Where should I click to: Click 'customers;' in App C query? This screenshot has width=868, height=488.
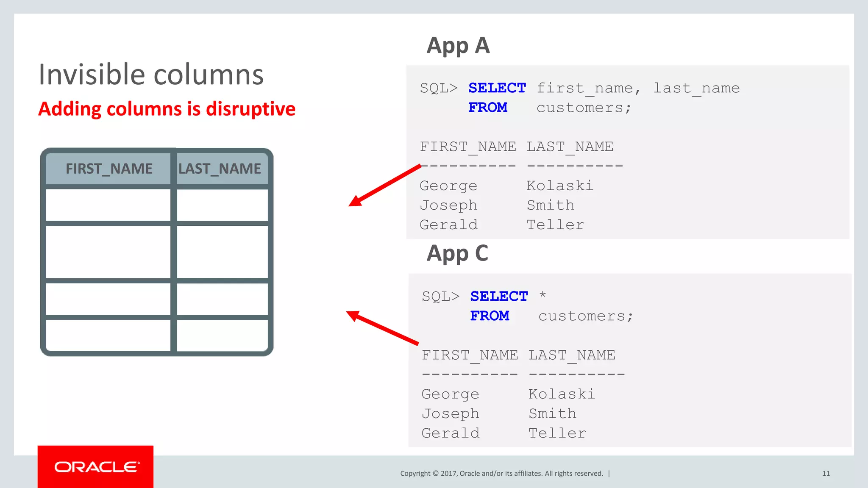586,316
